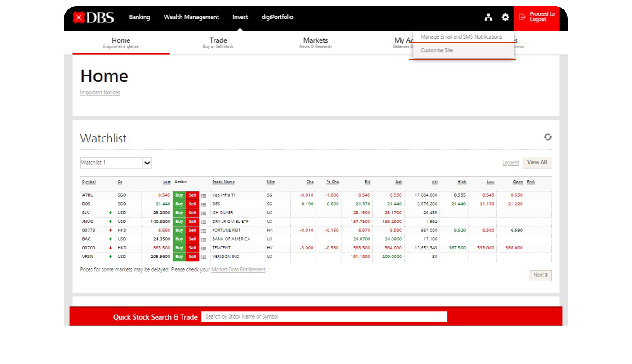The image size is (632, 364).
Task: Open the settings gear icon
Action: coord(505,18)
